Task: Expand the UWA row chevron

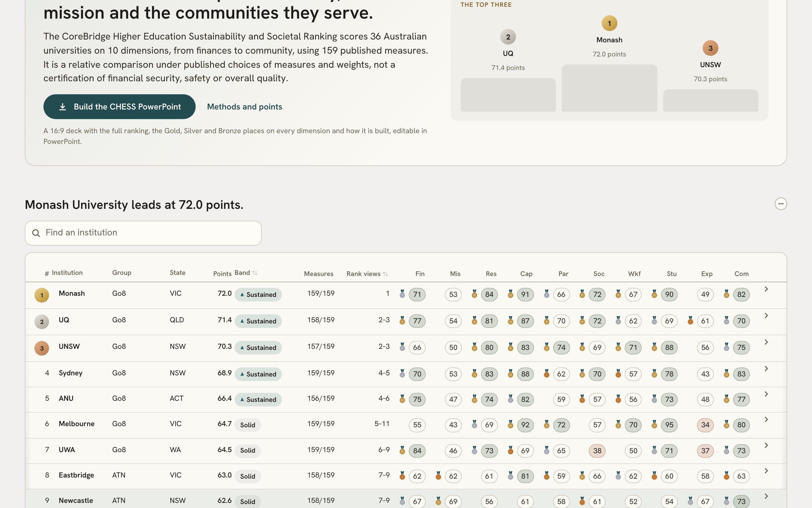Action: pyautogui.click(x=766, y=445)
